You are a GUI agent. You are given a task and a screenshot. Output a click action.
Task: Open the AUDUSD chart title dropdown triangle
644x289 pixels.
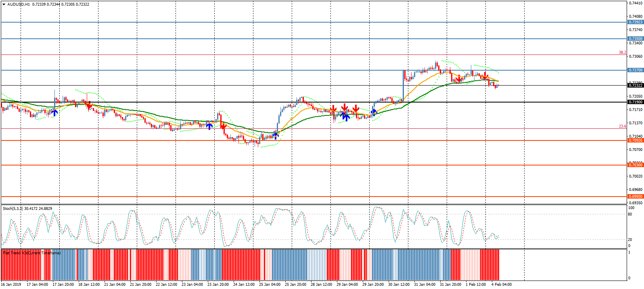[x=4, y=4]
